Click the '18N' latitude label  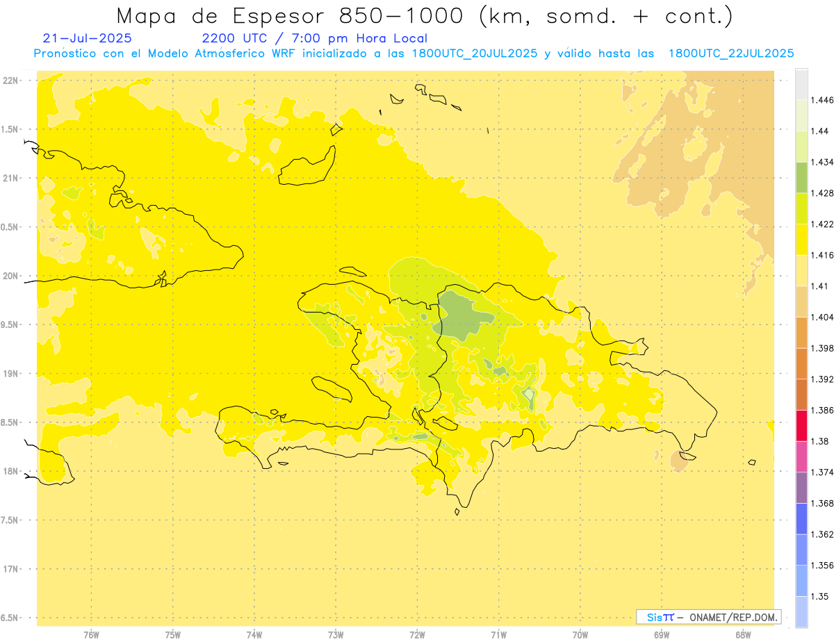pos(12,471)
